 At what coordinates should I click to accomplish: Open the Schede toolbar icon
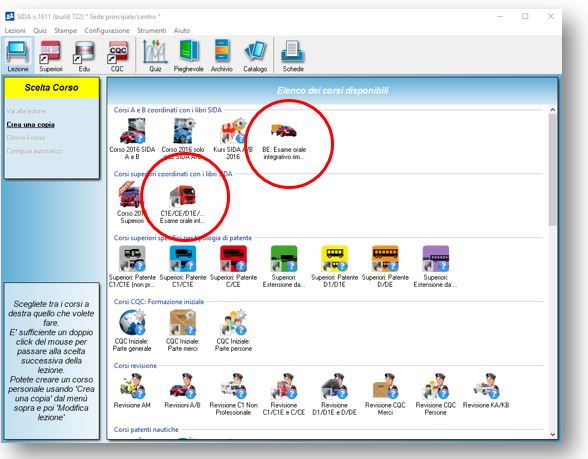[x=293, y=55]
